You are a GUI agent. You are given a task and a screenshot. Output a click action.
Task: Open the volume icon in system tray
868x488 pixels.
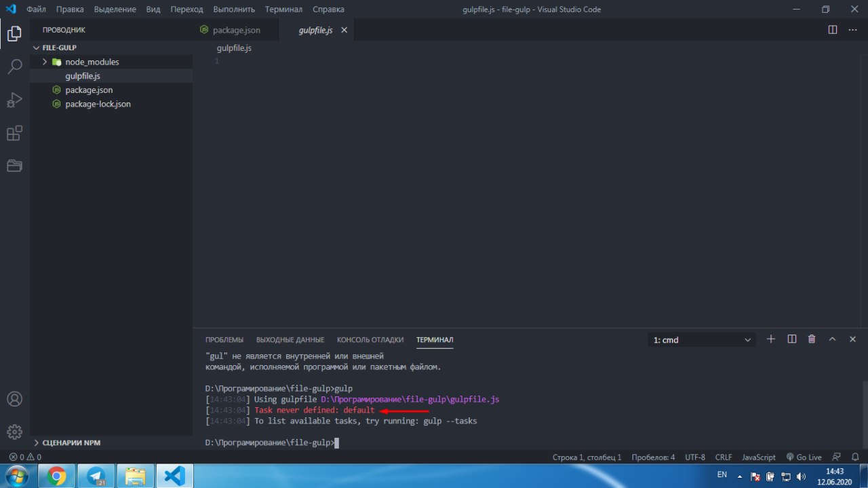[800, 476]
